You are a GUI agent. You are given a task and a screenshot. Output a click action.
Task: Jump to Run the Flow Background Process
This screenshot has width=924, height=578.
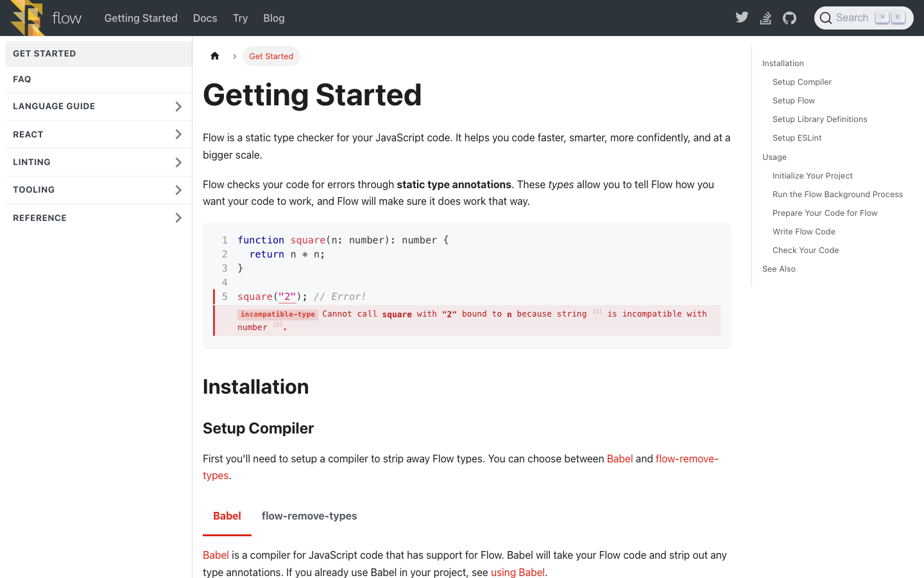pyautogui.click(x=837, y=194)
